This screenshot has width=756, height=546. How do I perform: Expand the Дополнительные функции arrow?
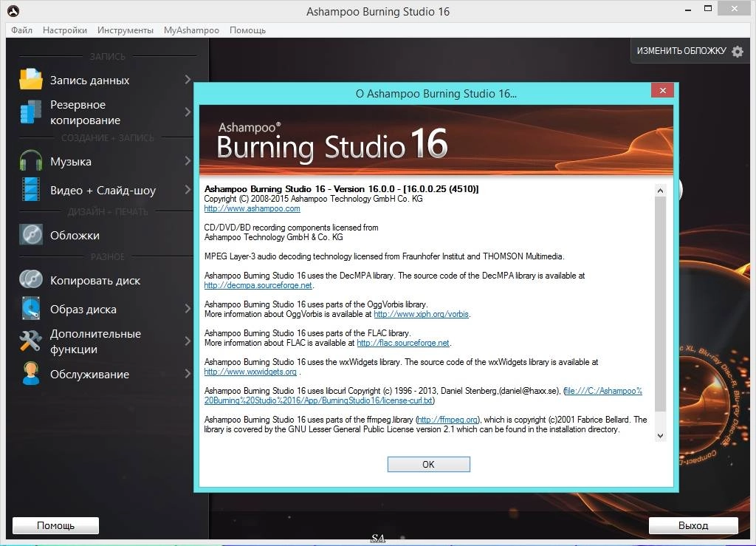pos(188,341)
